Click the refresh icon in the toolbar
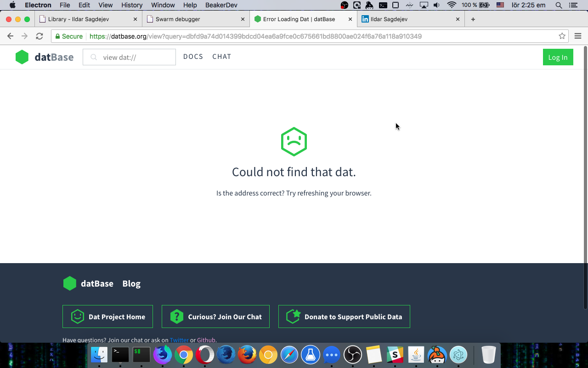This screenshot has width=588, height=368. [x=40, y=36]
